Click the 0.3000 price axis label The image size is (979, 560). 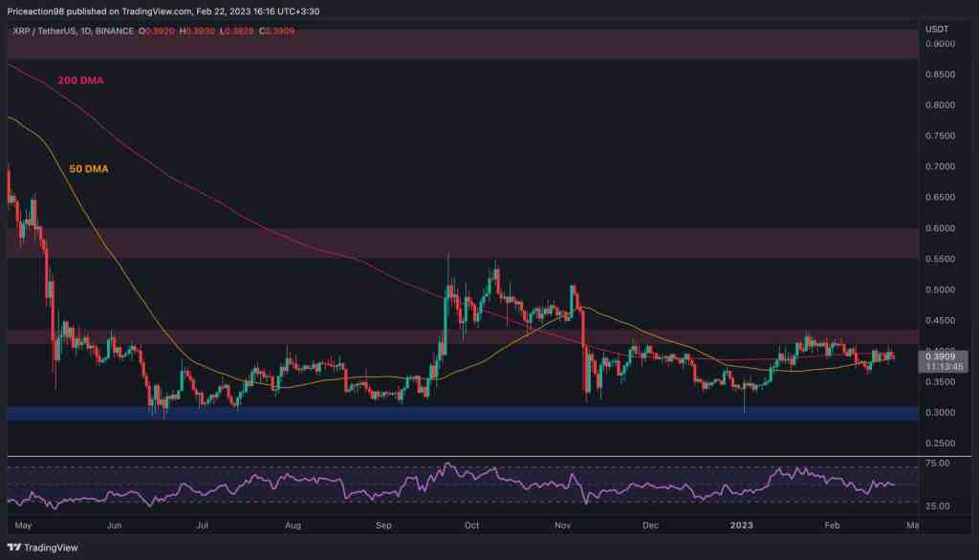[940, 412]
